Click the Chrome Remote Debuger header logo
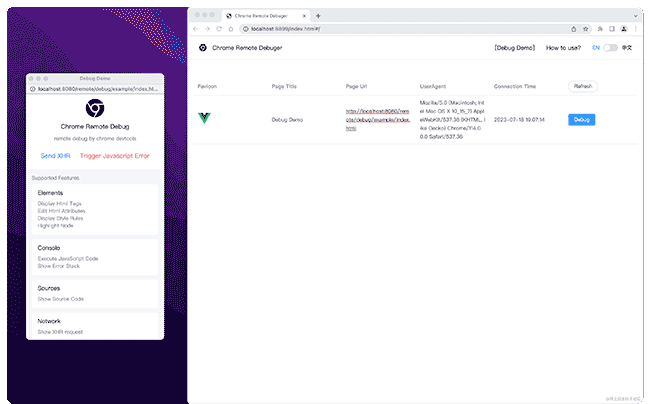The image size is (650, 404). click(203, 48)
